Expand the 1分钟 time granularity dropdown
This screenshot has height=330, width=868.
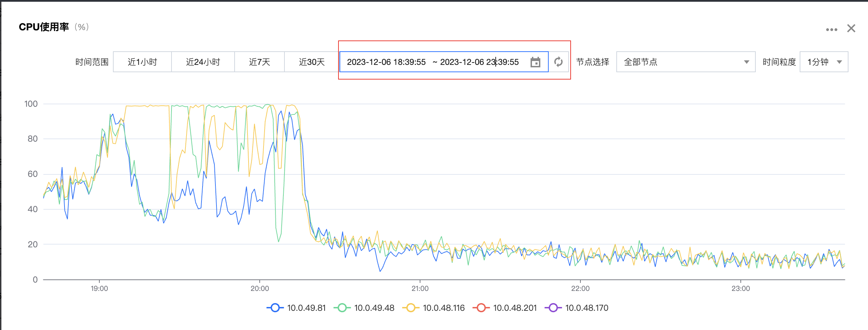click(x=824, y=62)
